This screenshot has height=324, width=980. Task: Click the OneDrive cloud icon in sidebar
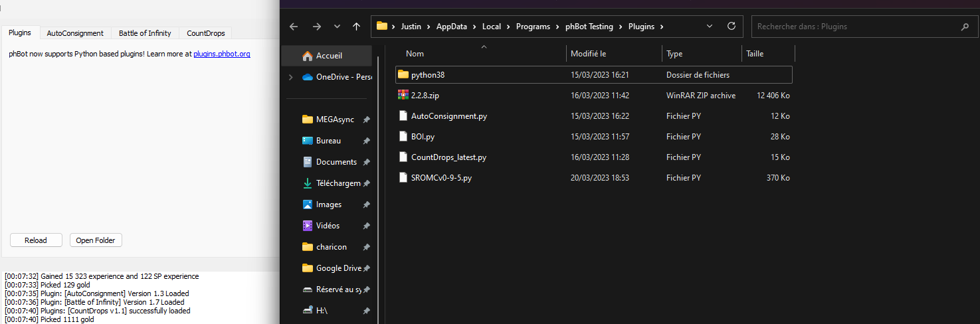pos(308,77)
